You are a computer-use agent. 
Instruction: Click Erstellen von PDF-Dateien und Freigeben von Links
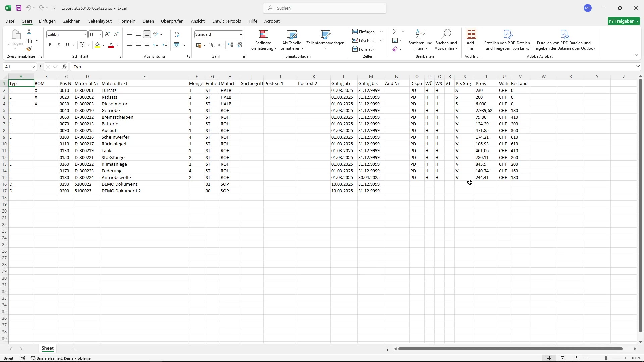point(507,40)
